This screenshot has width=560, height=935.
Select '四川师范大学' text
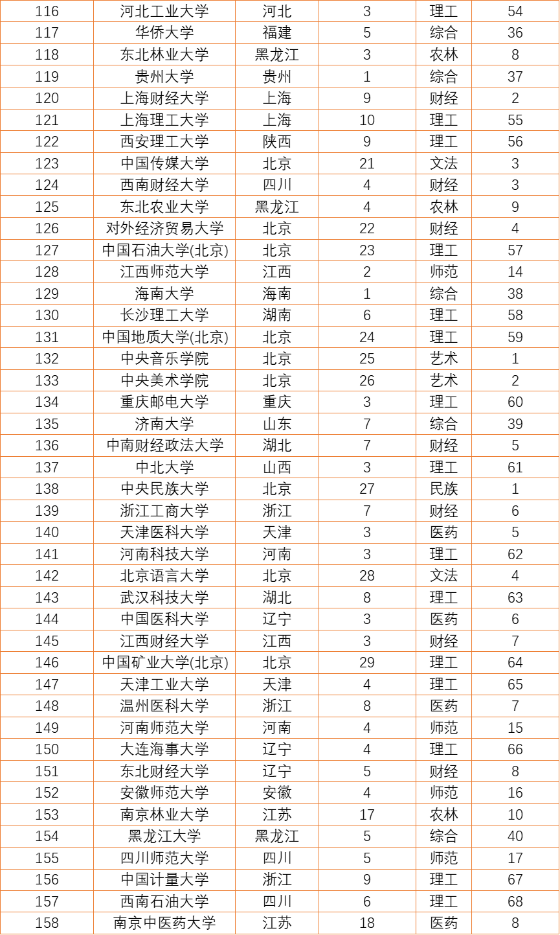click(164, 858)
